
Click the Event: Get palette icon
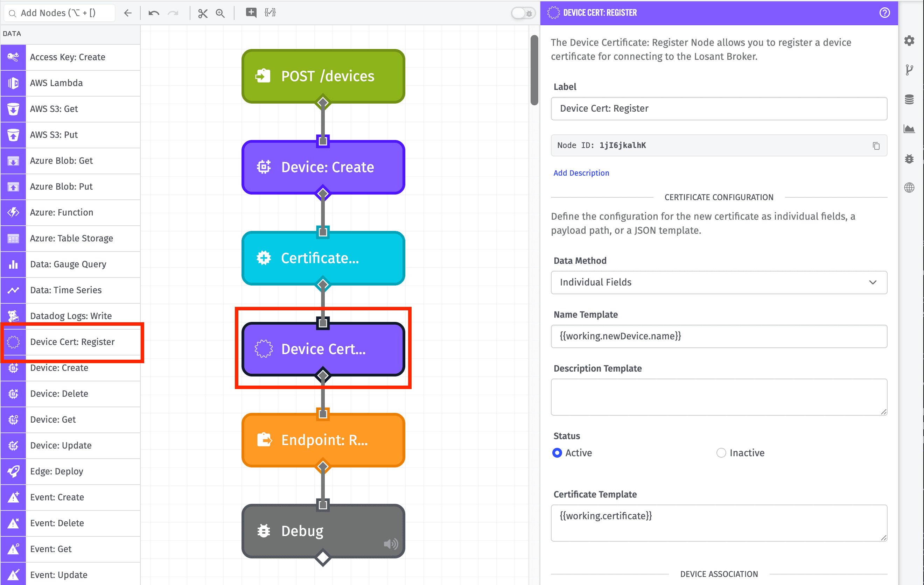[x=13, y=549]
